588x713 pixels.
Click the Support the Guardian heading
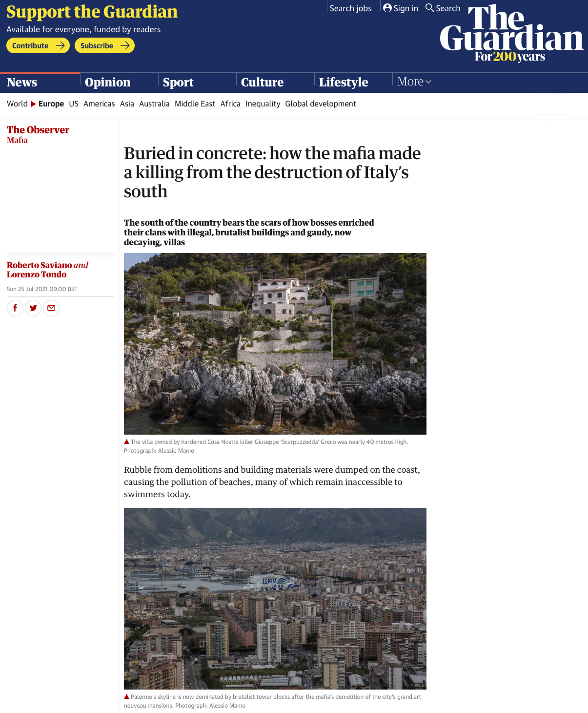(92, 12)
